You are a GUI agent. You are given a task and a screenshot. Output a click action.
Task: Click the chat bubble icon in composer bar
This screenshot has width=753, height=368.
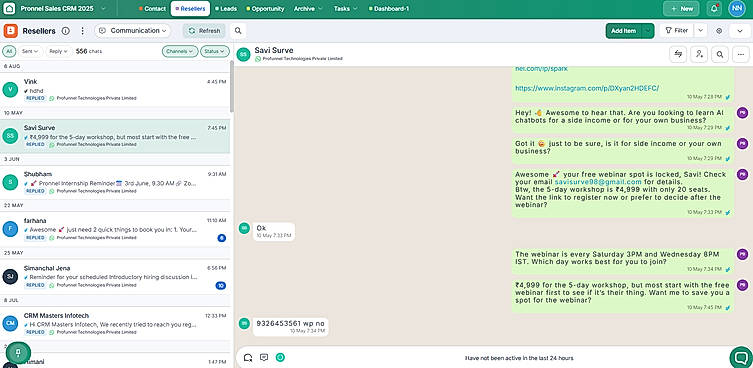tap(248, 357)
